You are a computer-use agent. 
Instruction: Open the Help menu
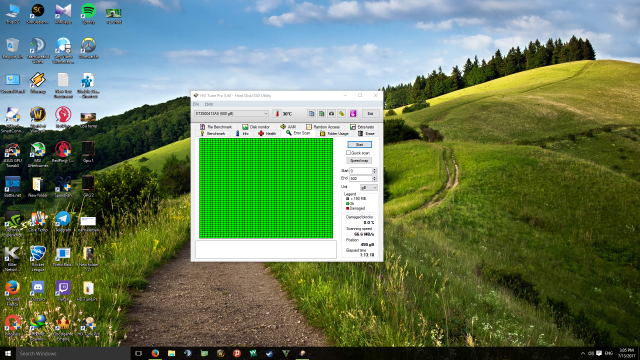[x=209, y=104]
